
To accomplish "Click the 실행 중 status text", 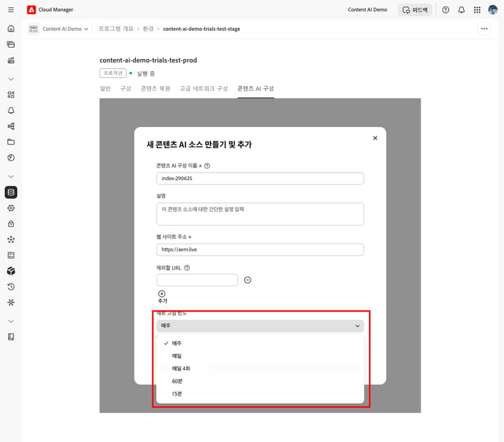I will (146, 74).
